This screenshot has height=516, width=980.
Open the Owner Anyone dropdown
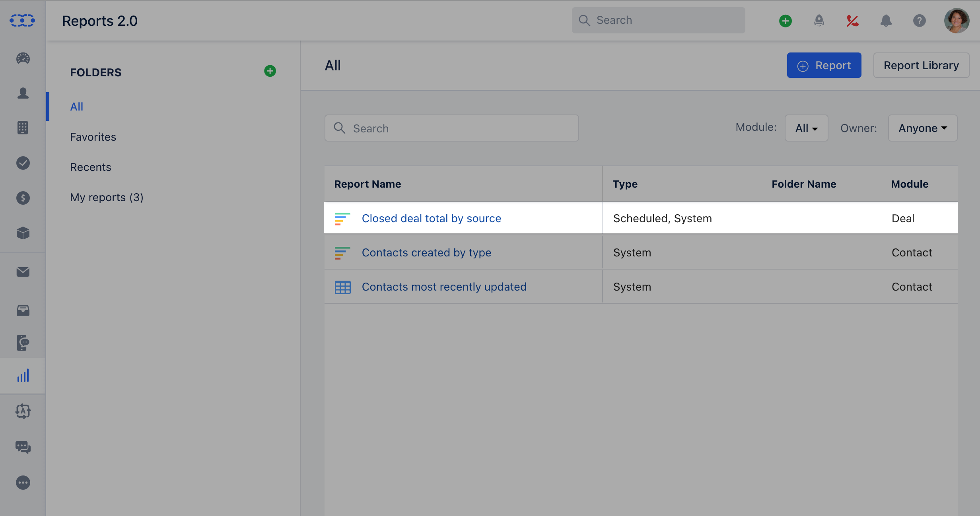[923, 128]
